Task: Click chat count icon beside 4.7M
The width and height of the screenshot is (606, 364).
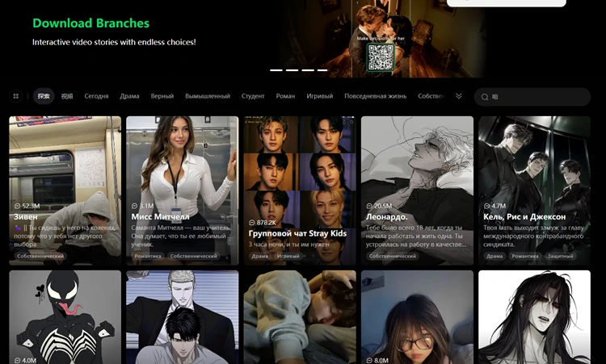Action: [487, 206]
